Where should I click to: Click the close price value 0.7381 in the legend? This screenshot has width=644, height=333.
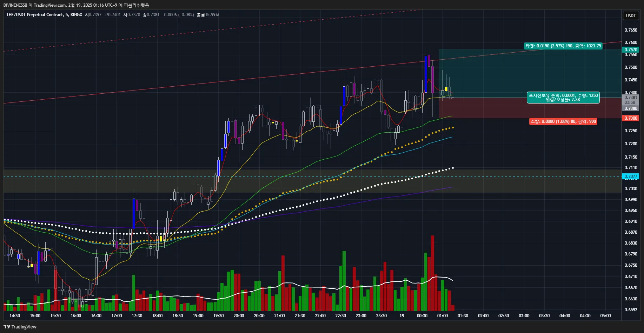153,15
